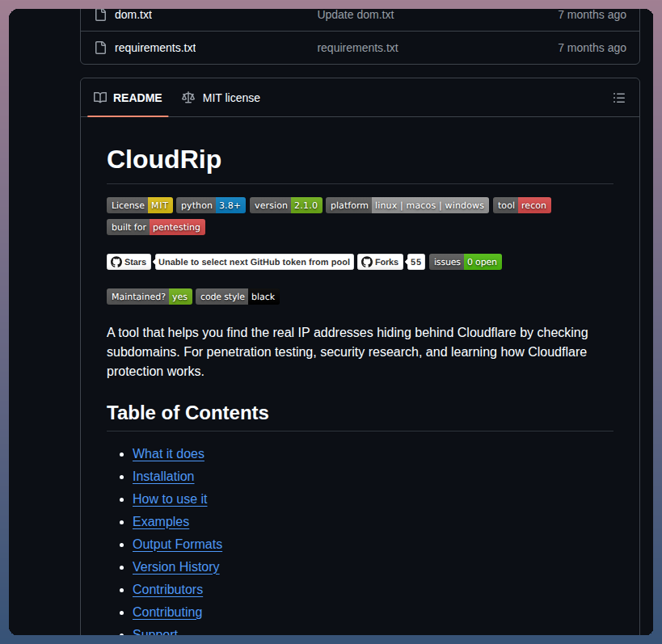The width and height of the screenshot is (662, 644).
Task: Switch to the README tab
Action: 128,98
